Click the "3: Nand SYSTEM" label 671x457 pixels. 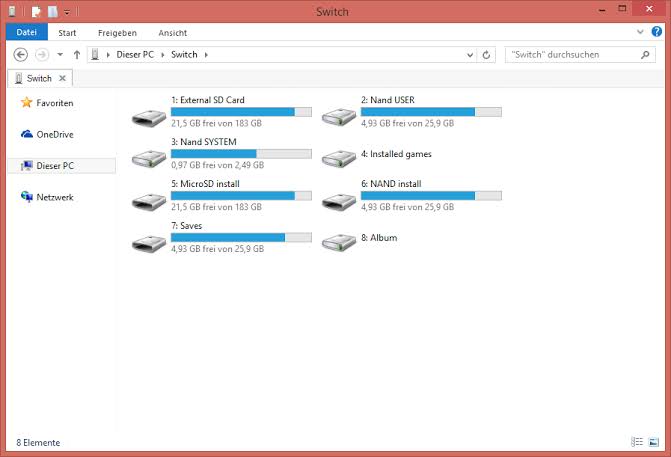tap(204, 142)
